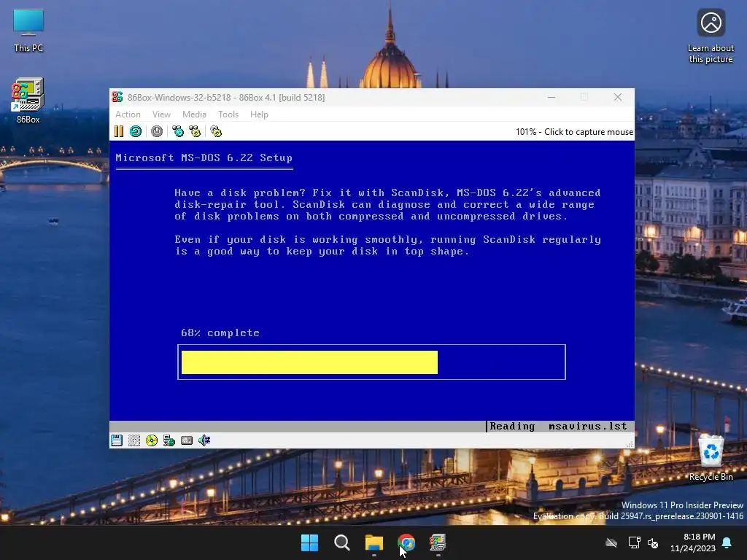
Task: Click the floppy disk status bar icon
Action: [117, 440]
